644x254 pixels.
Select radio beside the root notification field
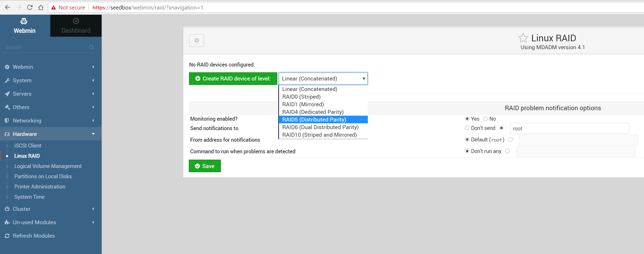coord(502,128)
